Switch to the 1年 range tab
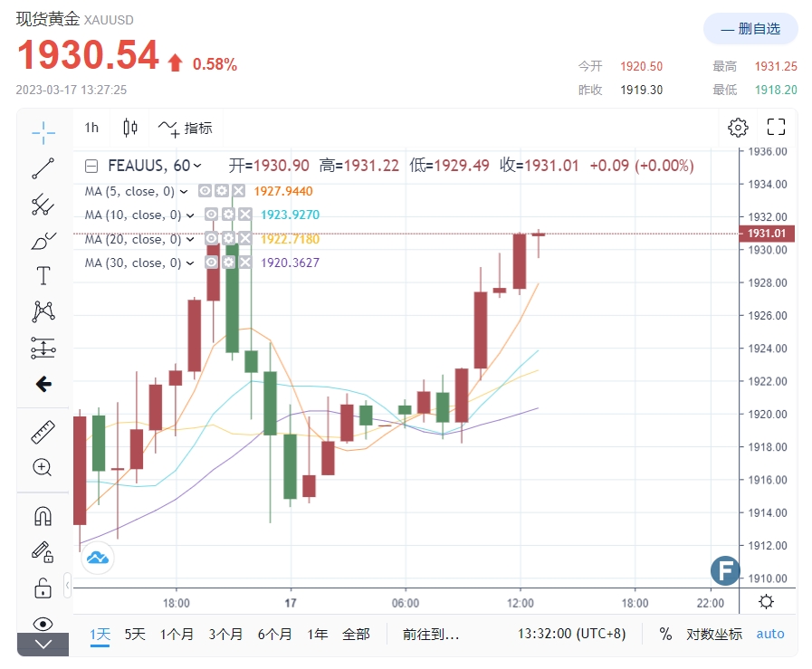This screenshot has width=812, height=669. pos(317,635)
